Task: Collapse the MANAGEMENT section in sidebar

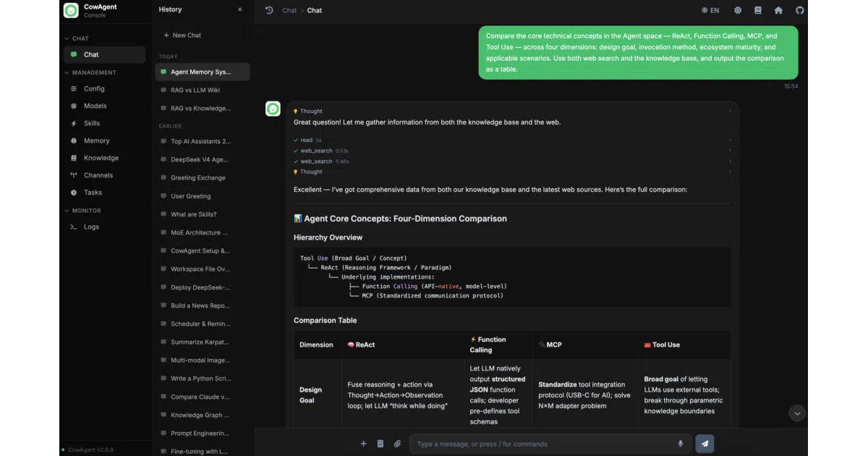Action: pos(90,72)
